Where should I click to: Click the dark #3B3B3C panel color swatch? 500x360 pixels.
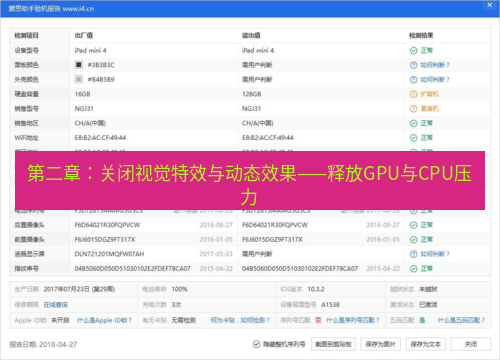[79, 65]
